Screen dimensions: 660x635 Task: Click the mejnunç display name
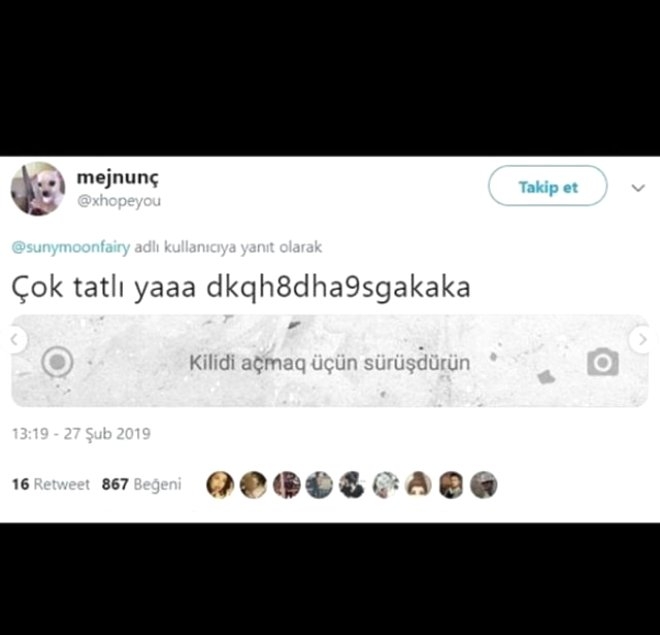118,178
